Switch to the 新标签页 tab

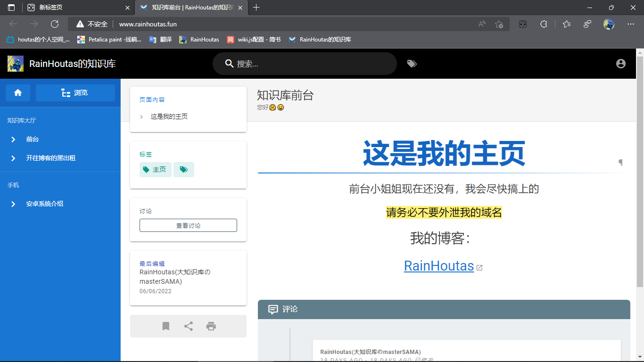click(78, 8)
